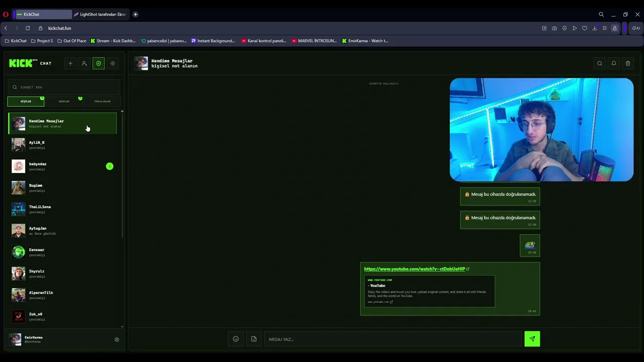Open chat with Skyrulz

(62, 274)
